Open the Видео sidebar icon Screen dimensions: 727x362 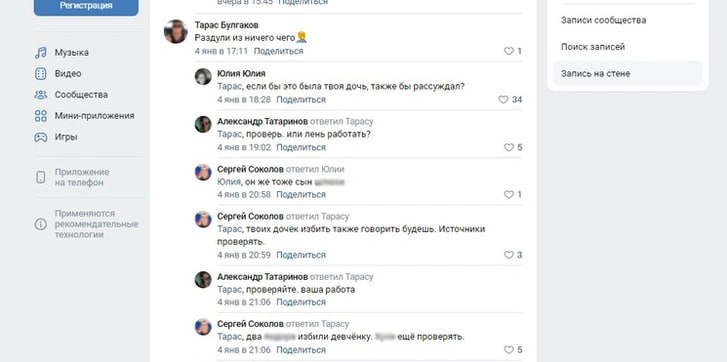coord(41,74)
